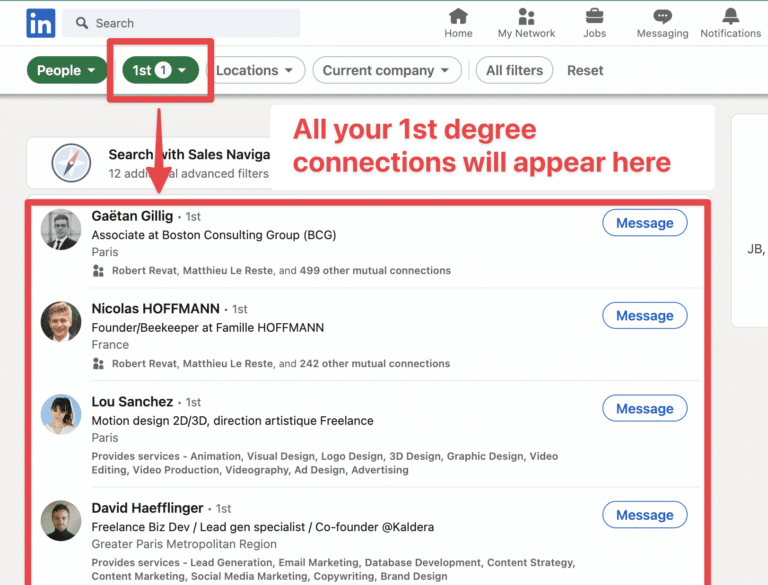Open the Messaging icon

pos(662,17)
